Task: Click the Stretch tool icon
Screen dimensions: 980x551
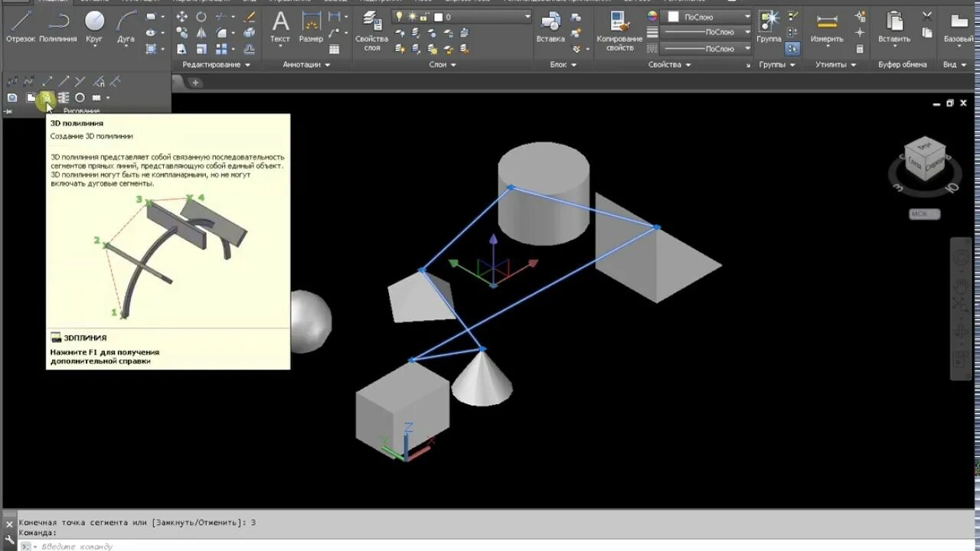Action: coord(182,48)
